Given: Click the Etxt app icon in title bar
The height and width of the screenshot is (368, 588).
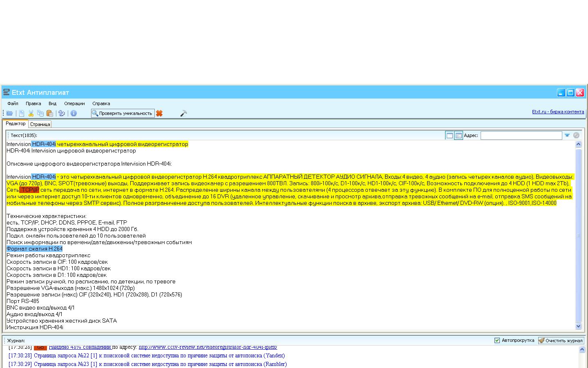Looking at the screenshot, I should 6,92.
